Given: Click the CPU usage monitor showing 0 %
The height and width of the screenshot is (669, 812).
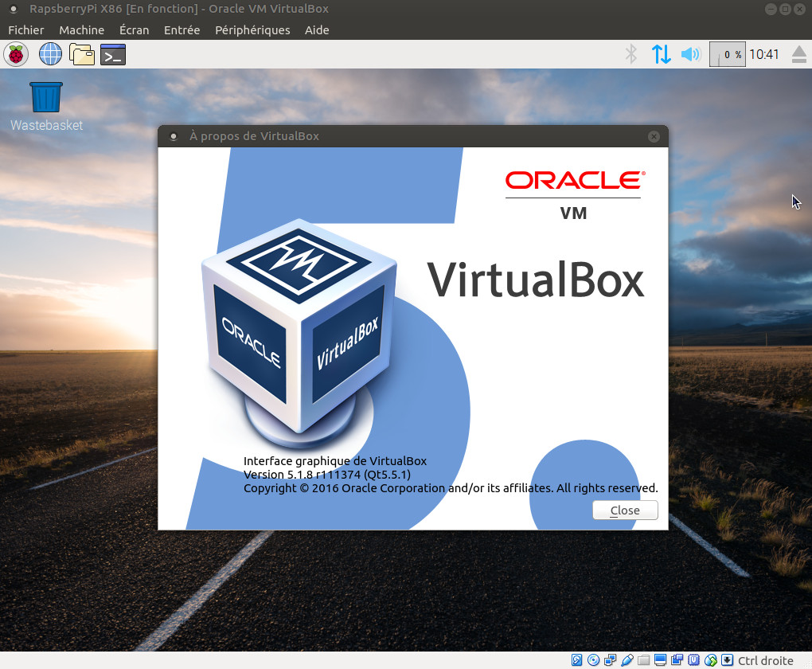Looking at the screenshot, I should tap(727, 54).
